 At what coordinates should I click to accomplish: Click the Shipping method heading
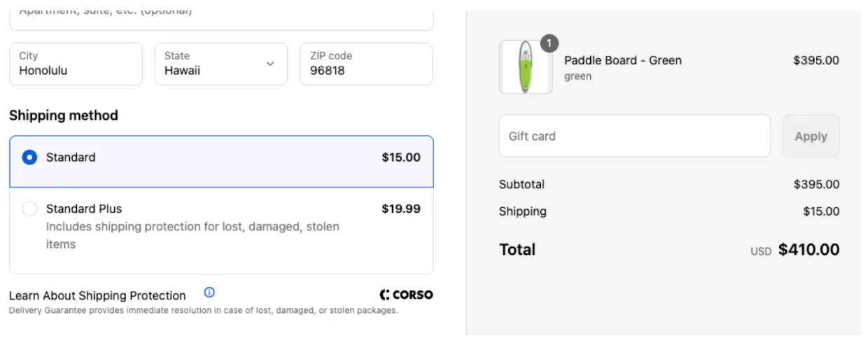(64, 115)
